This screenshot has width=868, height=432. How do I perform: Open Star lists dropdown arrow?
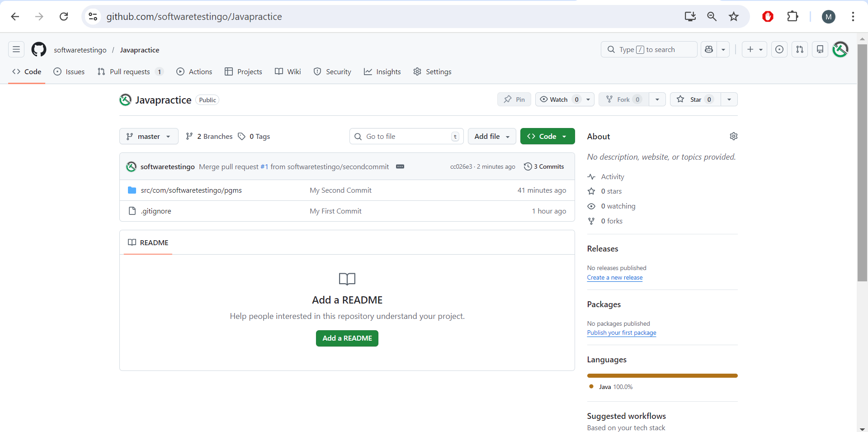tap(729, 100)
